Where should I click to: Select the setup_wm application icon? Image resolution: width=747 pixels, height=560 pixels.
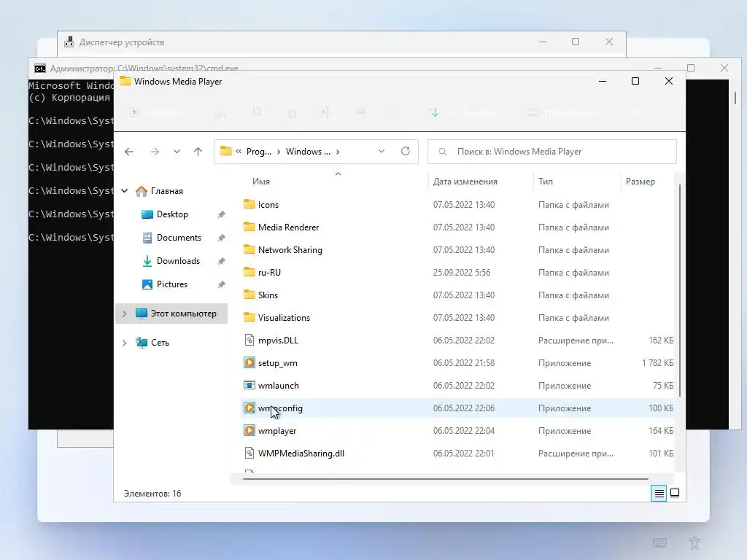pos(249,362)
